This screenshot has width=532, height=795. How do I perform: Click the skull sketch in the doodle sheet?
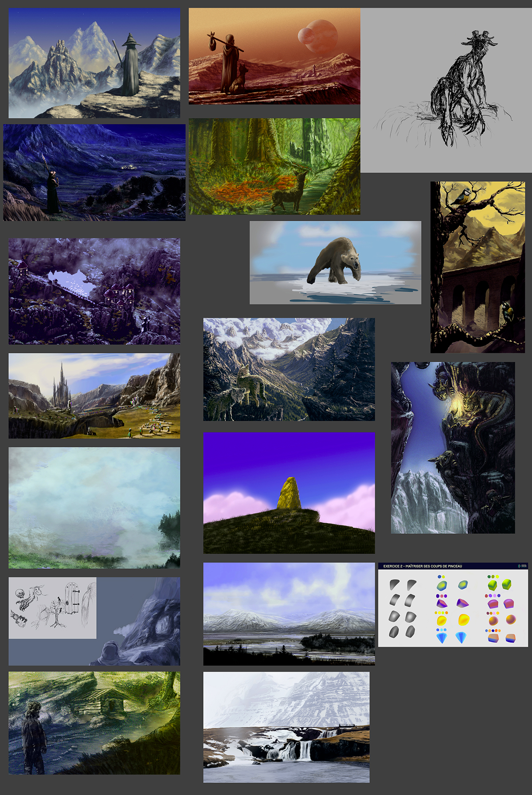click(19, 593)
